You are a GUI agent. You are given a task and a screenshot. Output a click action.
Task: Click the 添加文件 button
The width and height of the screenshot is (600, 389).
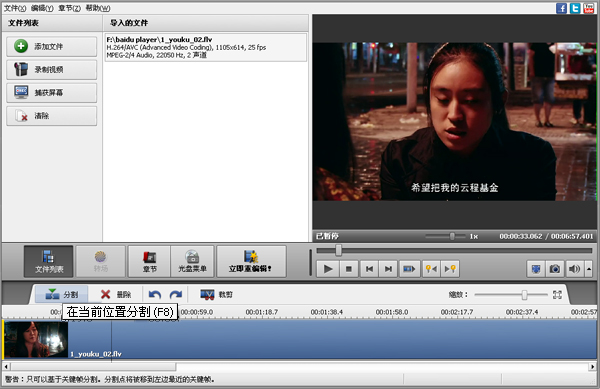click(x=52, y=47)
